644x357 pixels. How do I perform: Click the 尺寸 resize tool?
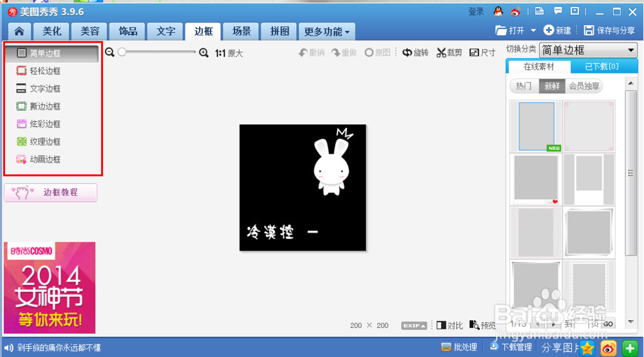(x=482, y=53)
